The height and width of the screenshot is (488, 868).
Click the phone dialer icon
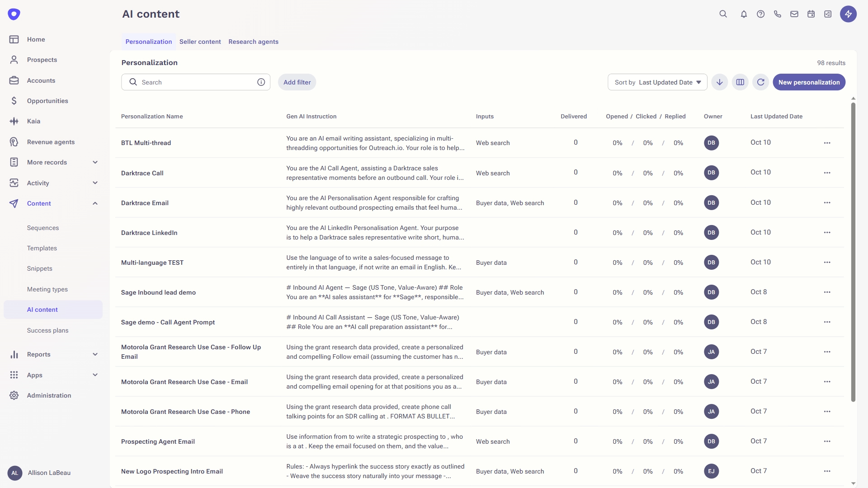coord(777,14)
